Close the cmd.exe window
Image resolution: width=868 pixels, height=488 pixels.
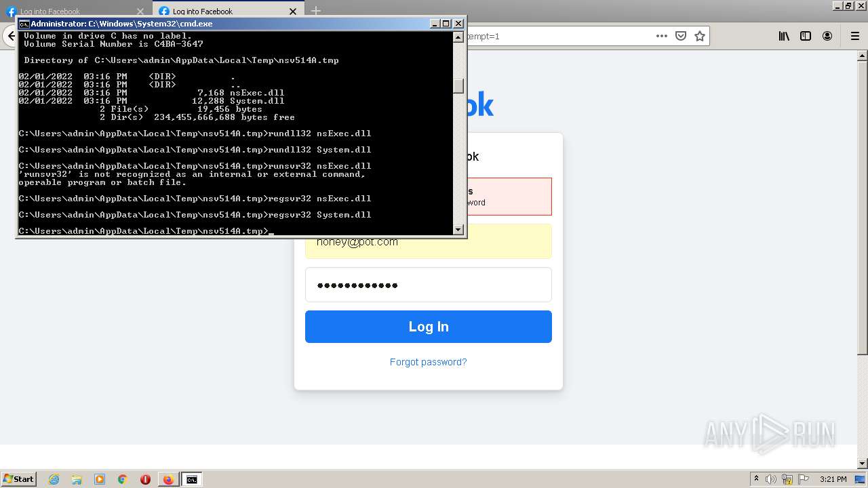click(458, 23)
